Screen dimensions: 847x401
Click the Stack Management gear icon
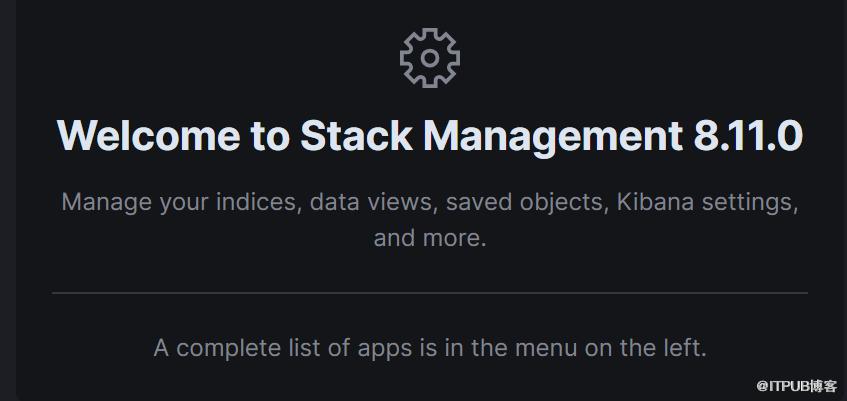[430, 57]
